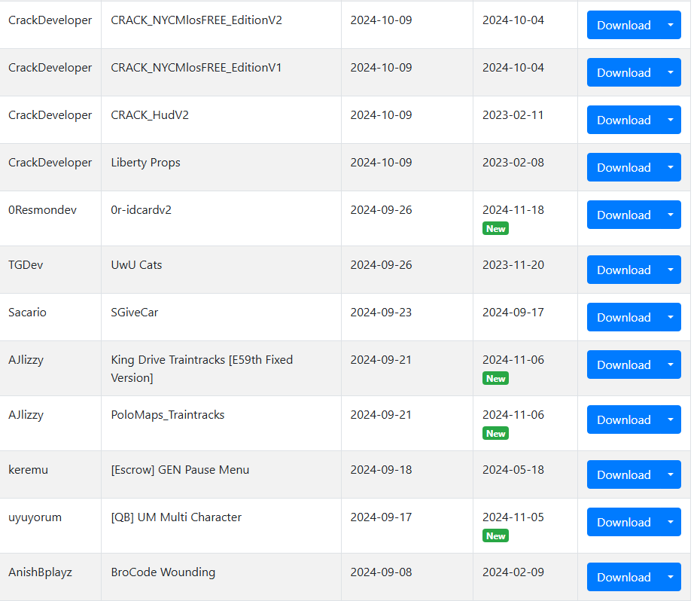Click date 2023-02-08 in Liberty Props row

[x=513, y=162]
